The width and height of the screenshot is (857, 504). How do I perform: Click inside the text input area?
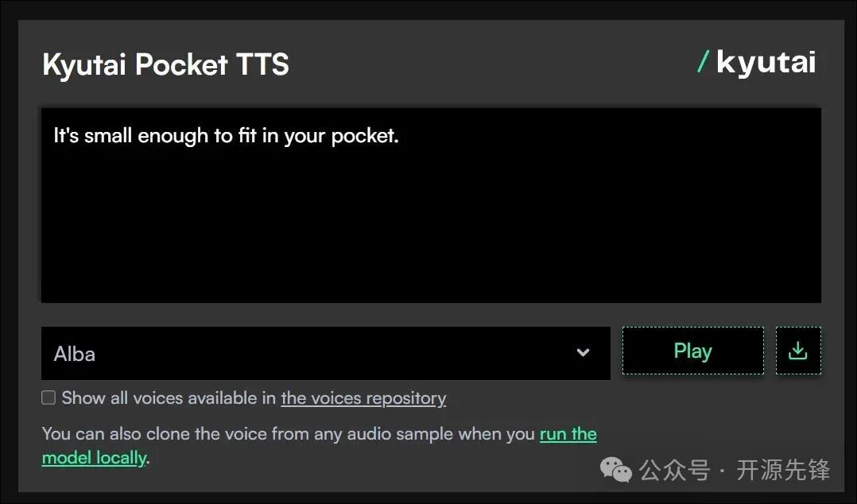click(429, 205)
